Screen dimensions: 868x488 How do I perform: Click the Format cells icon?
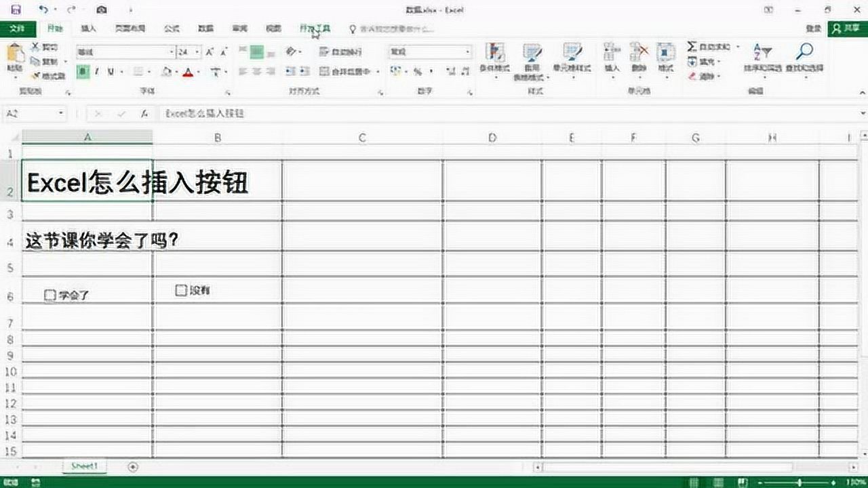(x=666, y=52)
